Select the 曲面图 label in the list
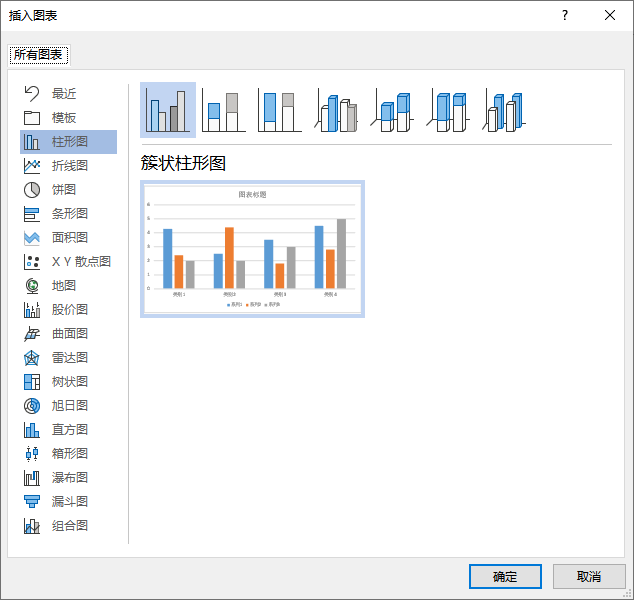This screenshot has width=634, height=600. (70, 334)
